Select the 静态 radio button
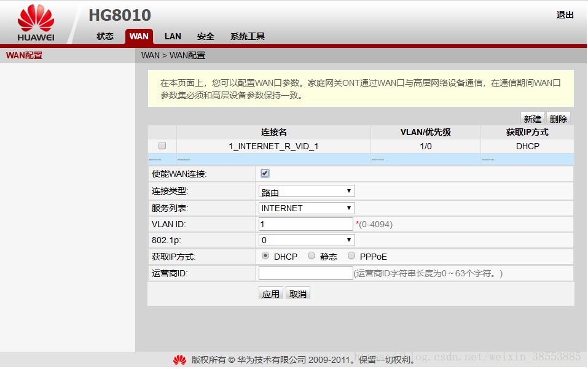 [x=312, y=256]
